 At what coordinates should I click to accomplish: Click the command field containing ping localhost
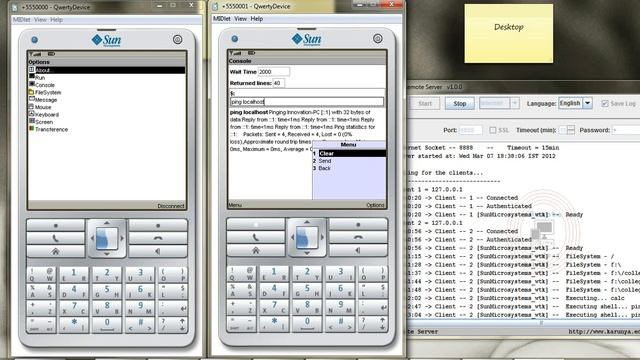click(x=307, y=102)
